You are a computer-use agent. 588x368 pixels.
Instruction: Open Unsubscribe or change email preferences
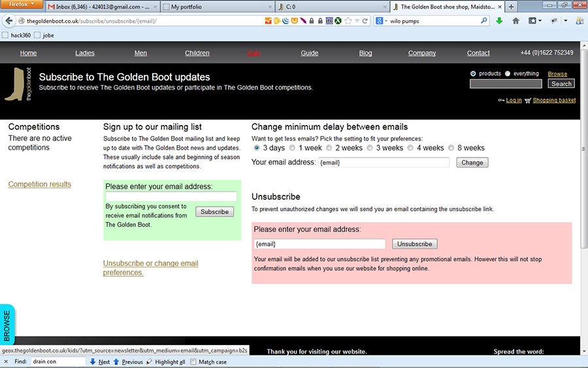coord(150,268)
